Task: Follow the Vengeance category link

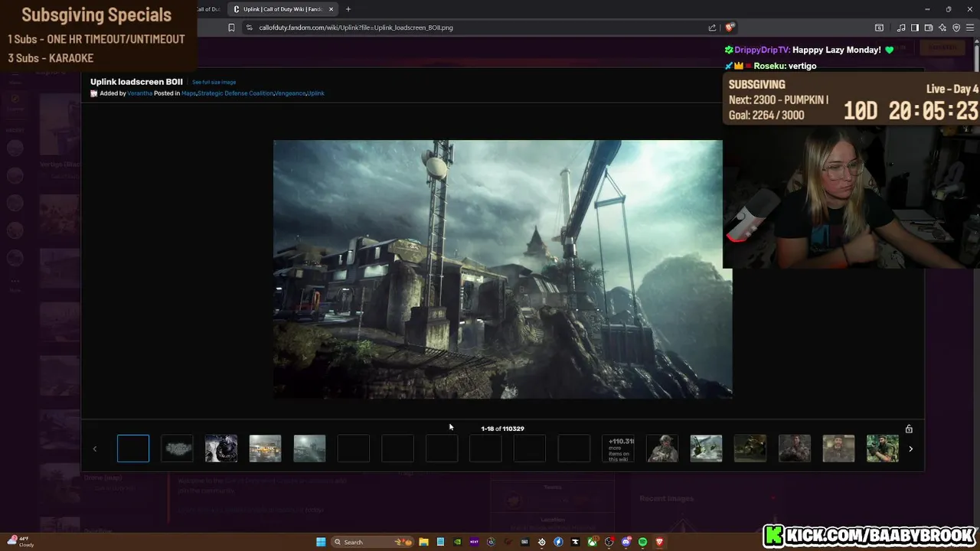Action: pyautogui.click(x=290, y=93)
